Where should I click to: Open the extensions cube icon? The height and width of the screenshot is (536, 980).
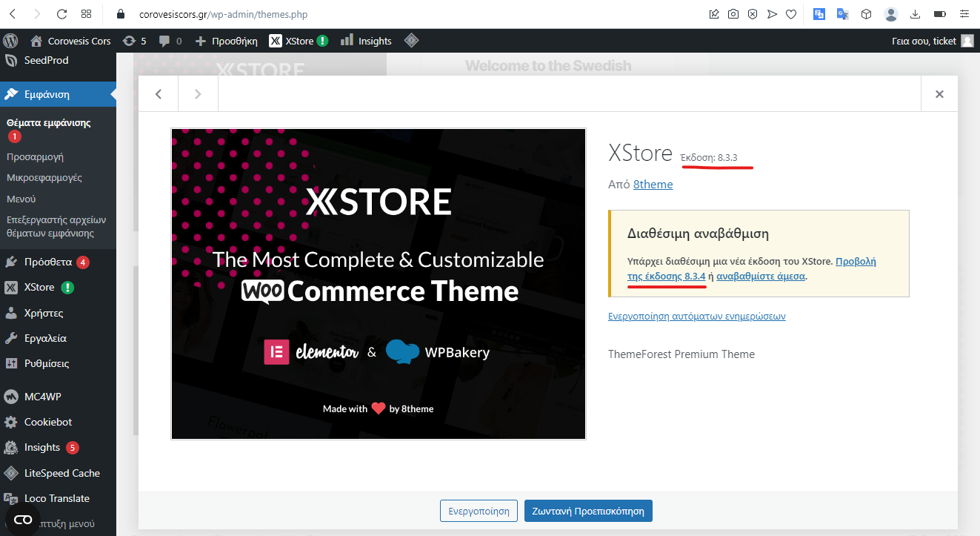tap(866, 14)
